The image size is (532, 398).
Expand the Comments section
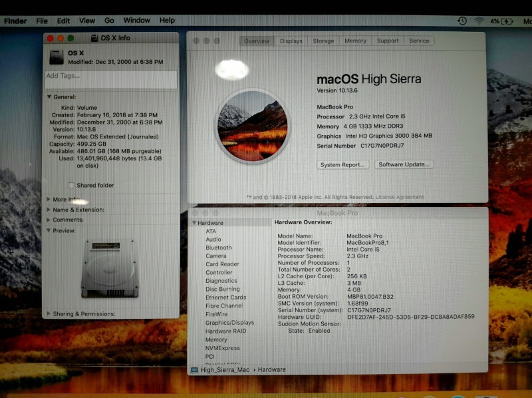click(x=49, y=220)
